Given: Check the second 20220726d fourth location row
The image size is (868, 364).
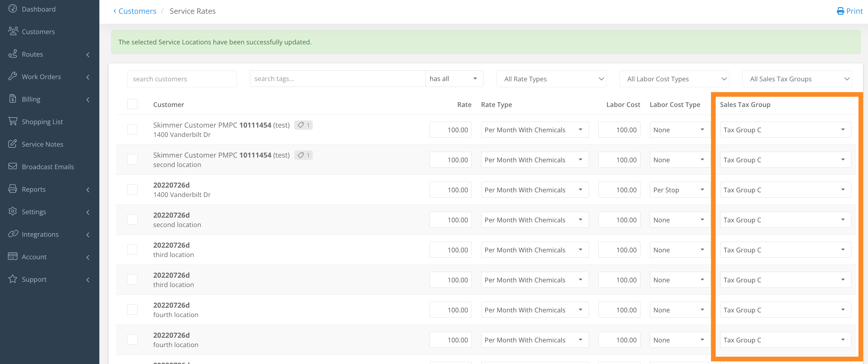Looking at the screenshot, I should coord(132,340).
